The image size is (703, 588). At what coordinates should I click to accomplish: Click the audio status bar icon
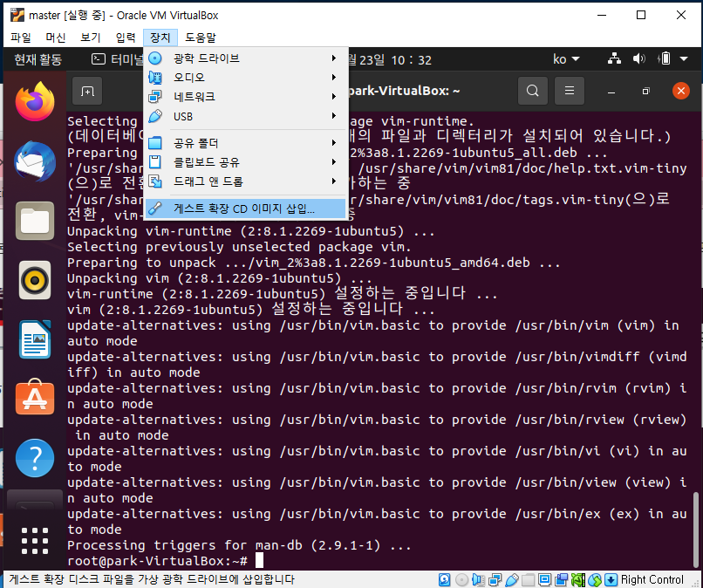pyautogui.click(x=478, y=580)
